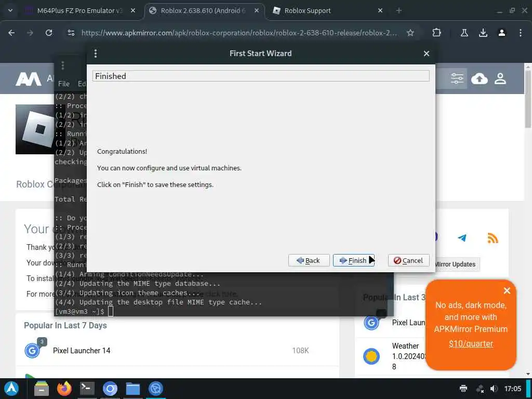Viewport: 532px width, 399px height.
Task: View site information icon in address bar
Action: tap(71, 33)
